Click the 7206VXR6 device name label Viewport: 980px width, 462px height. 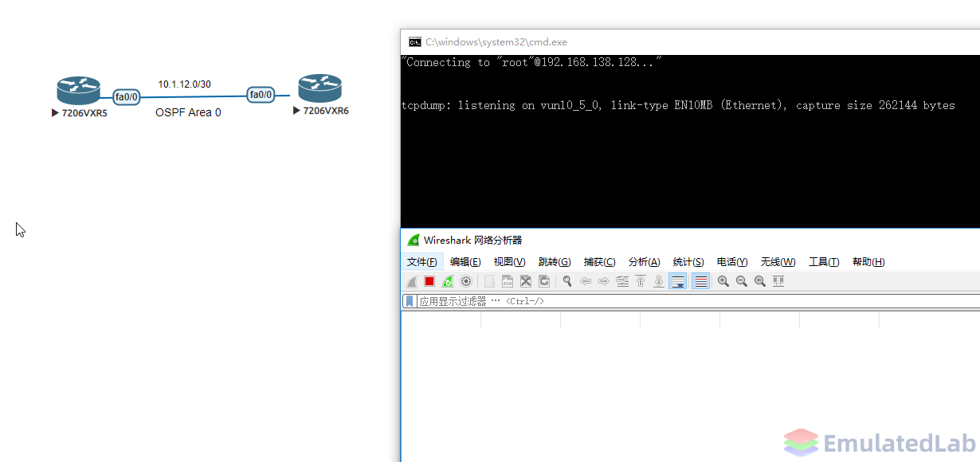[x=326, y=111]
